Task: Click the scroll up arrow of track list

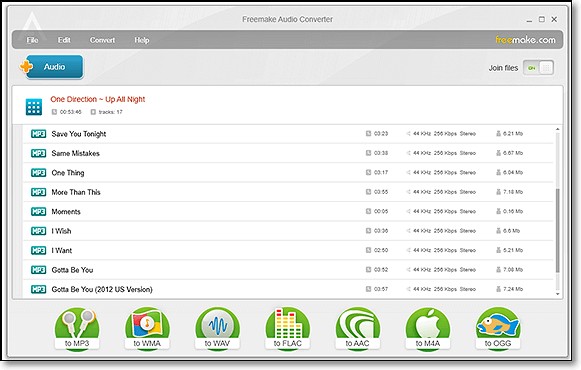Action: click(558, 129)
